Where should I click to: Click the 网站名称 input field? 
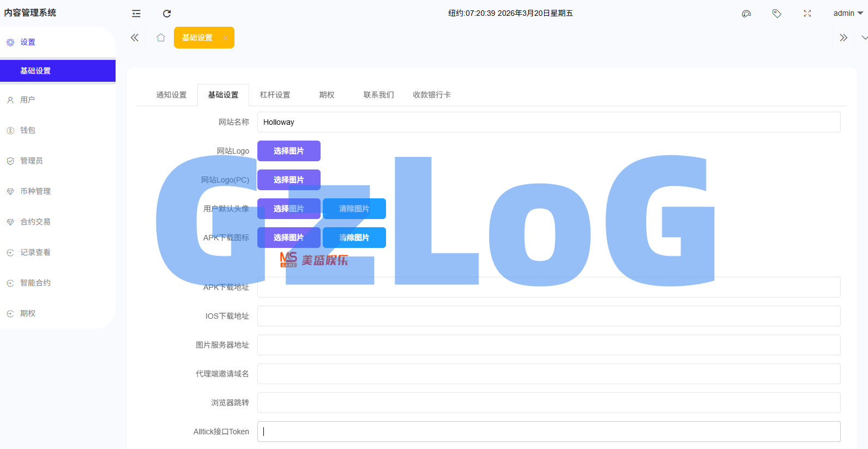point(548,122)
